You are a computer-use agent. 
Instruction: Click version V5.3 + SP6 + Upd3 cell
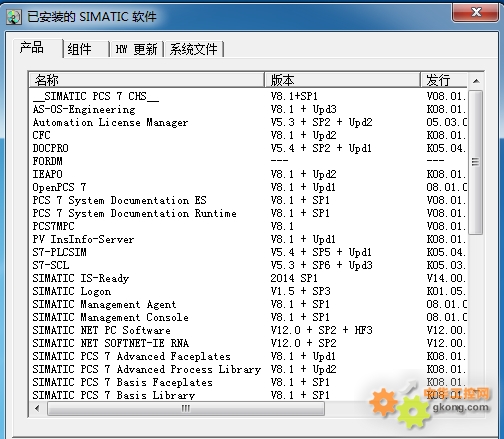[321, 265]
